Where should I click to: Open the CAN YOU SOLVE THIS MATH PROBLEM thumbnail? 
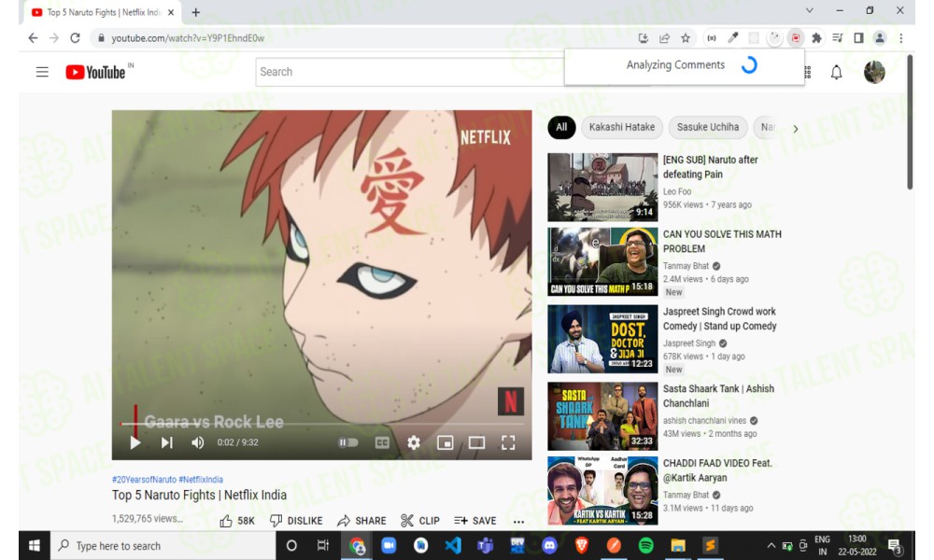click(602, 262)
